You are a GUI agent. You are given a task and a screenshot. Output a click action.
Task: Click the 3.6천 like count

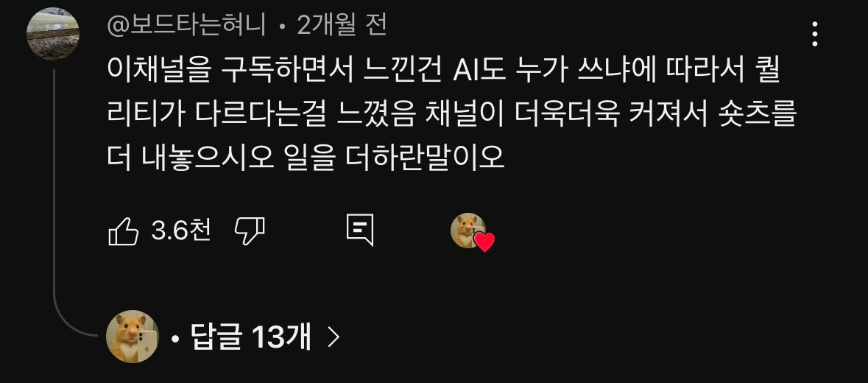181,231
